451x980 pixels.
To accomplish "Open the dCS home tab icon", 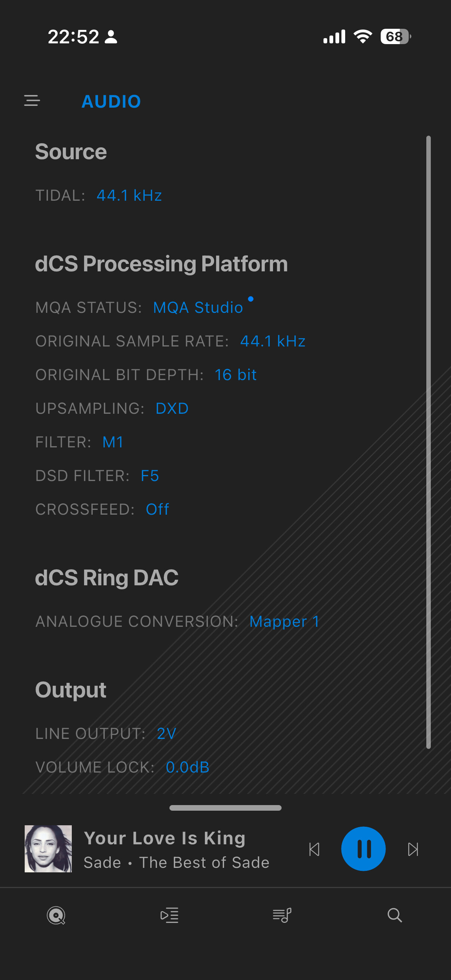I will click(x=56, y=915).
